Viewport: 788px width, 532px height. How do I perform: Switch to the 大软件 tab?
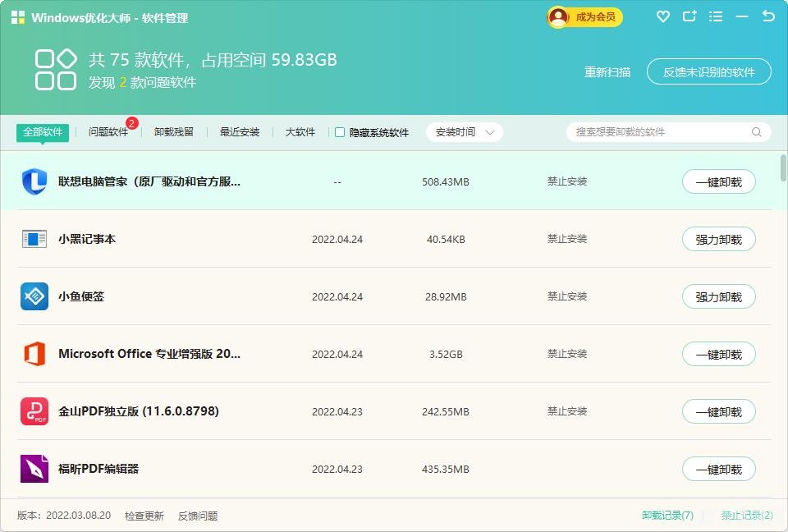point(300,131)
